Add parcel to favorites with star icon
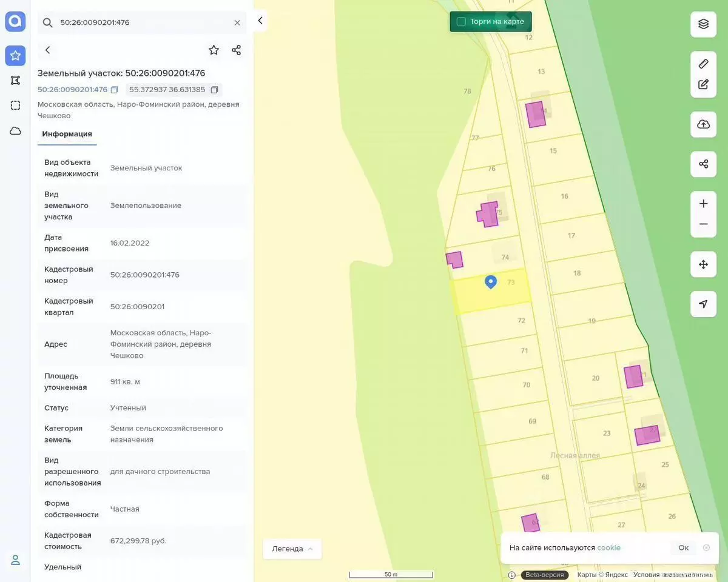The image size is (728, 582). (x=214, y=50)
